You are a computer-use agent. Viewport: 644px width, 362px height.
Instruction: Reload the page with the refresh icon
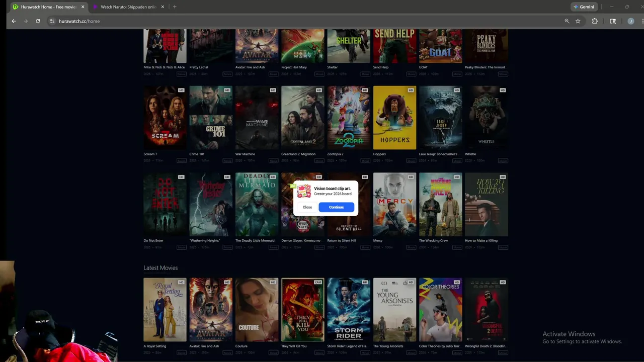pos(38,21)
